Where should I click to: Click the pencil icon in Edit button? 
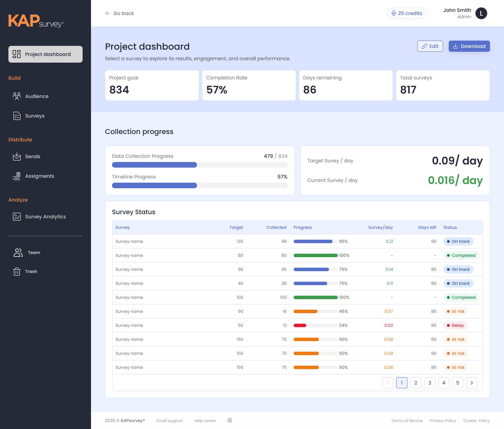click(x=425, y=46)
